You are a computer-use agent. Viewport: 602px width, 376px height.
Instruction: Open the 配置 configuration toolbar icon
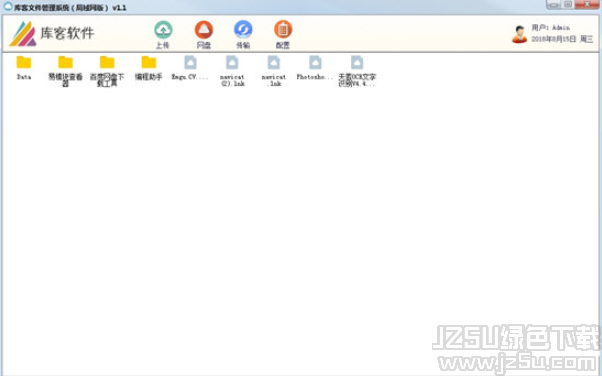click(283, 30)
